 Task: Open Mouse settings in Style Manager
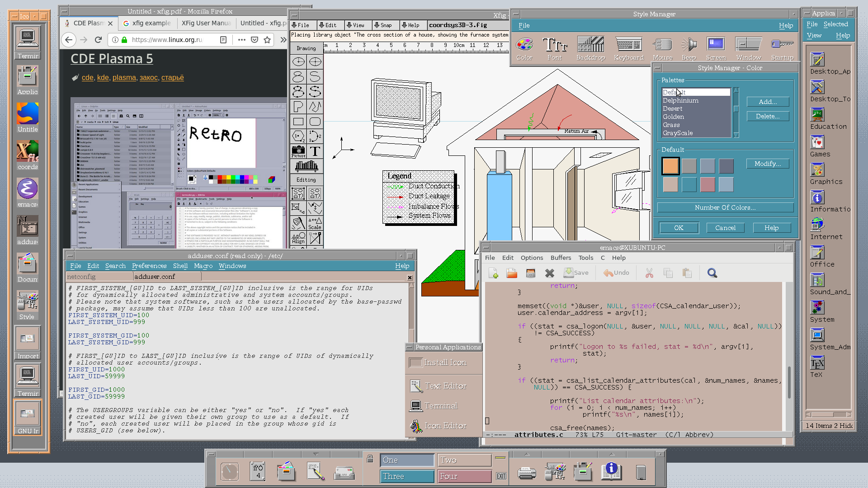(662, 49)
